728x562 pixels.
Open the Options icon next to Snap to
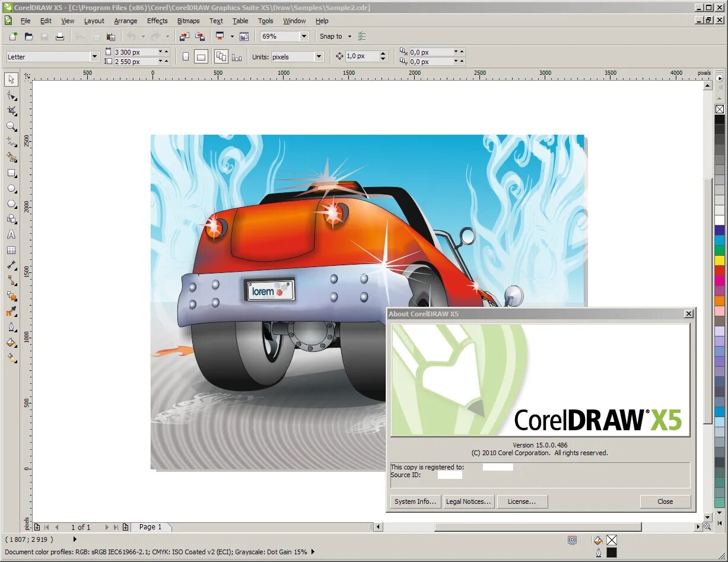[363, 36]
